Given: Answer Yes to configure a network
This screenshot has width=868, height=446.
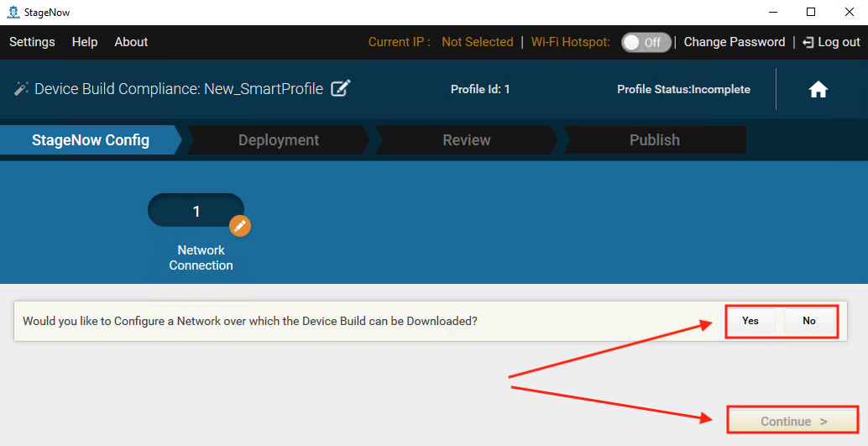Looking at the screenshot, I should (x=750, y=321).
